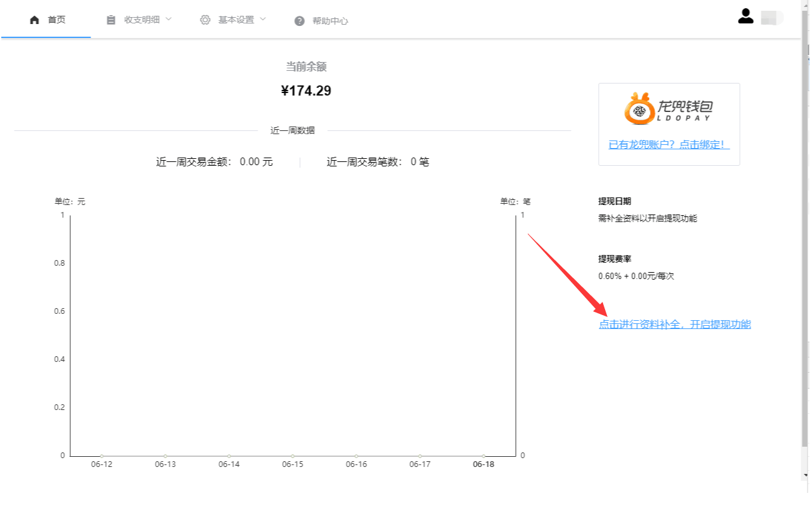This screenshot has height=522, width=812.
Task: Click the 单位：笔 axis label
Action: (515, 202)
